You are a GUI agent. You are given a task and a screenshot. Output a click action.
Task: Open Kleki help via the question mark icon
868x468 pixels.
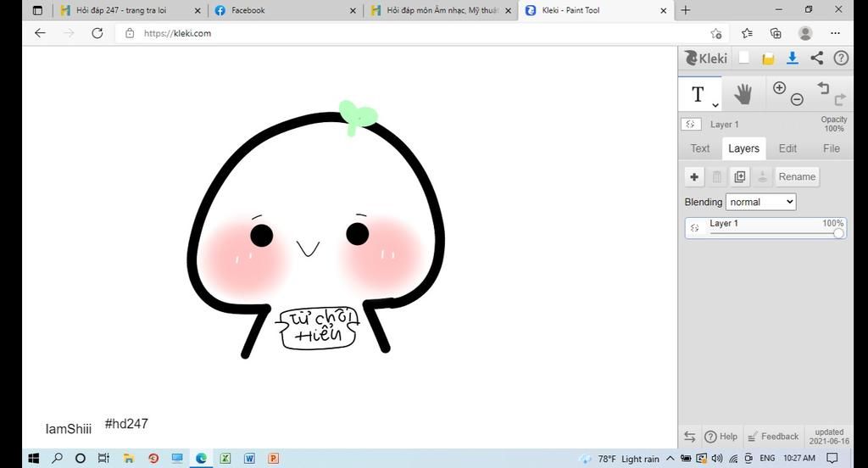coord(841,58)
